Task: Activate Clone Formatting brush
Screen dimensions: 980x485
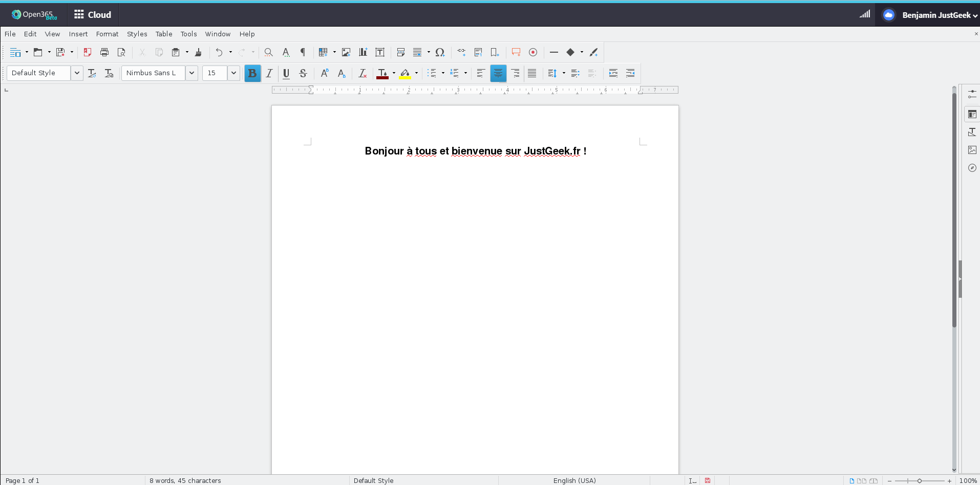Action: point(199,52)
